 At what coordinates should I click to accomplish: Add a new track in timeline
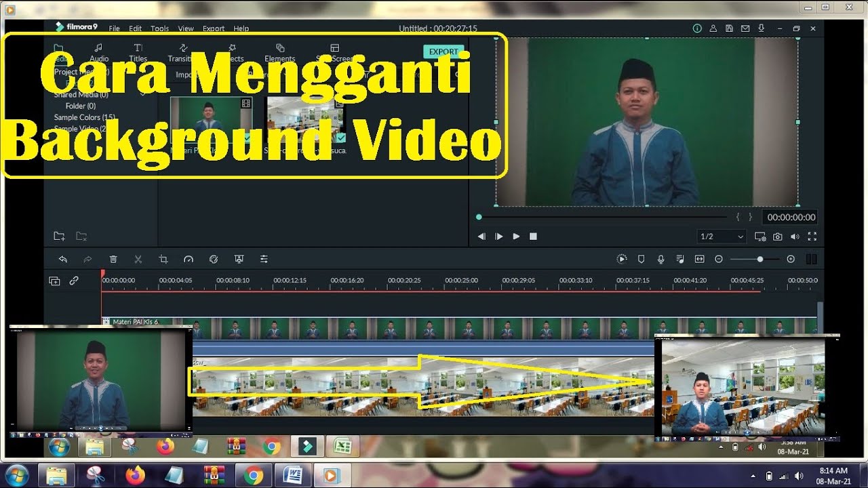(55, 281)
